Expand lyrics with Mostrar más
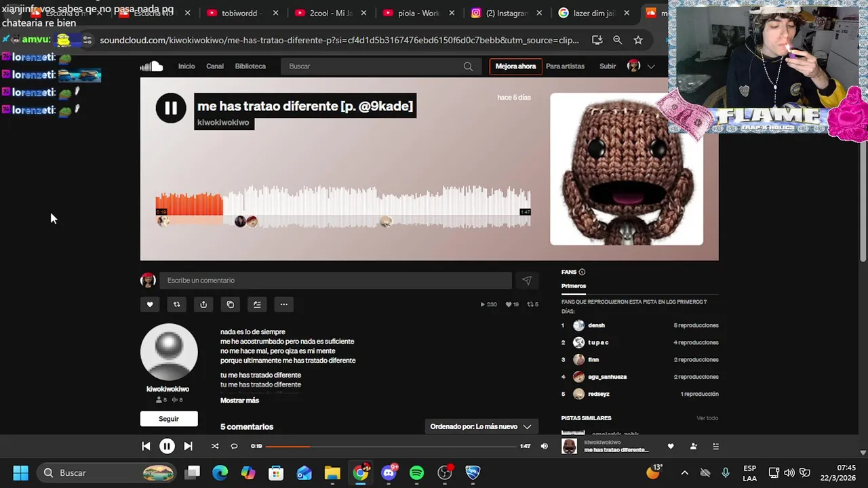The height and width of the screenshot is (488, 868). click(239, 401)
